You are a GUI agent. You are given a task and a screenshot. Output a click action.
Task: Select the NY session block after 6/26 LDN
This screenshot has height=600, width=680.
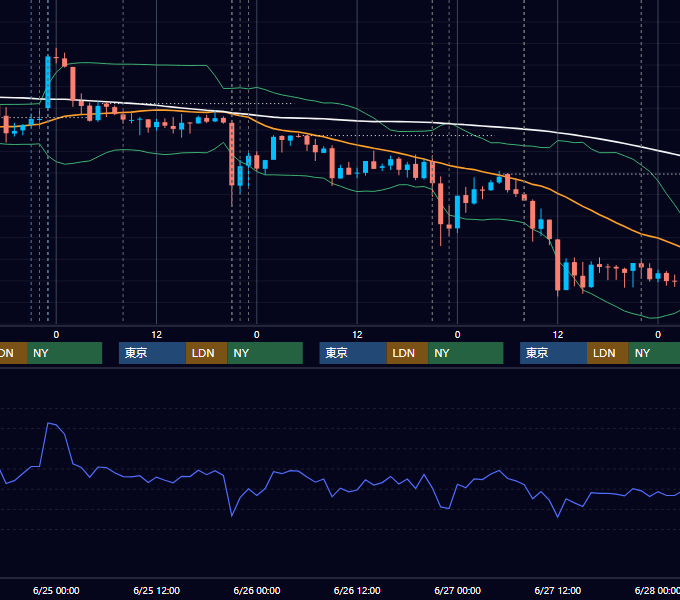pos(466,353)
